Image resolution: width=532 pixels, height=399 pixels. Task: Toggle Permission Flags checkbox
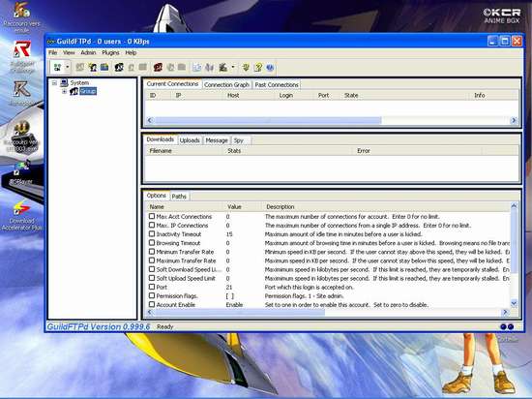point(152,295)
